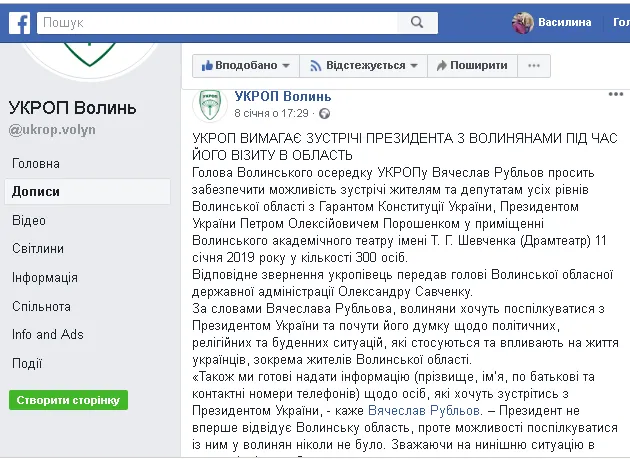Click the @ukrop.volyn page handle
Viewport: 630px width, 459px height.
pyautogui.click(x=52, y=130)
